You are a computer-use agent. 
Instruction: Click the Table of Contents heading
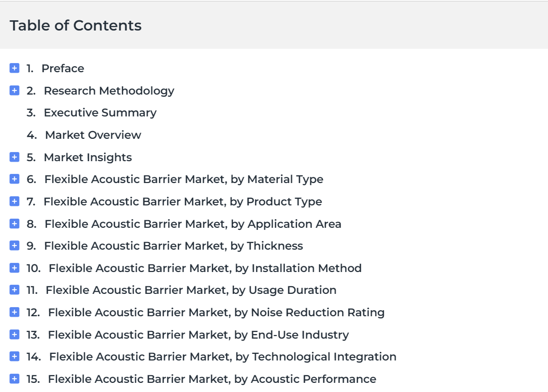pos(75,25)
